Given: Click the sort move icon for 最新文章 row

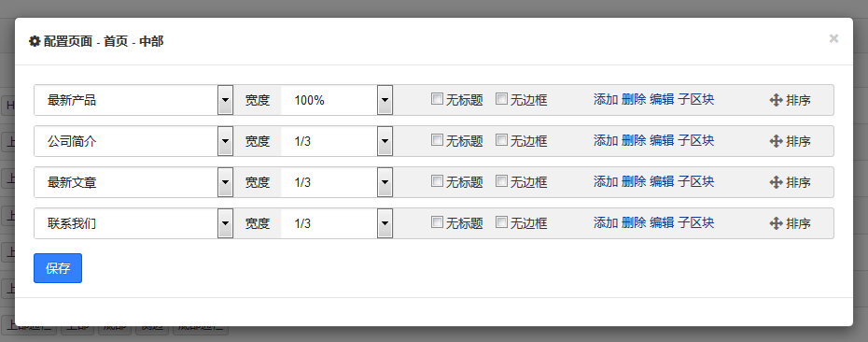Looking at the screenshot, I should click(776, 182).
